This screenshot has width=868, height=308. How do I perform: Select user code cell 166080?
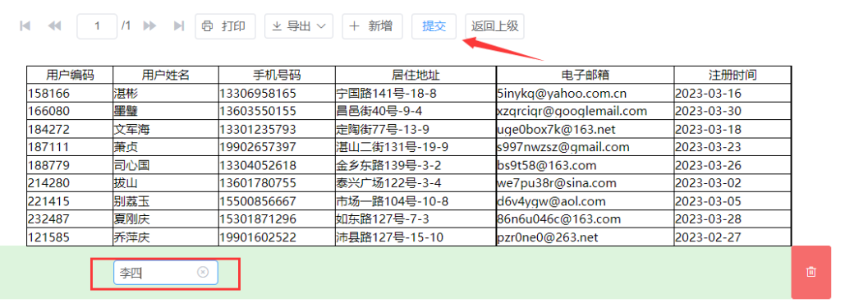click(70, 112)
